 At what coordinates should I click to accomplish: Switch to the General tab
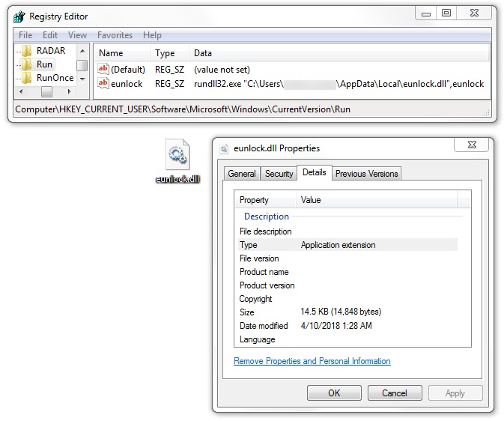click(242, 174)
